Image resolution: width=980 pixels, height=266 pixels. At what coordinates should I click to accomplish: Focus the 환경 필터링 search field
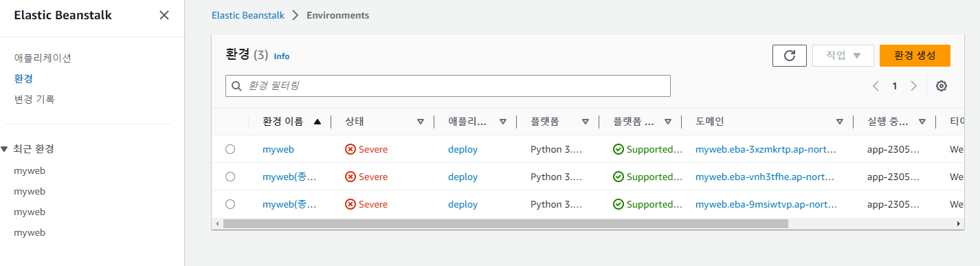pos(448,86)
